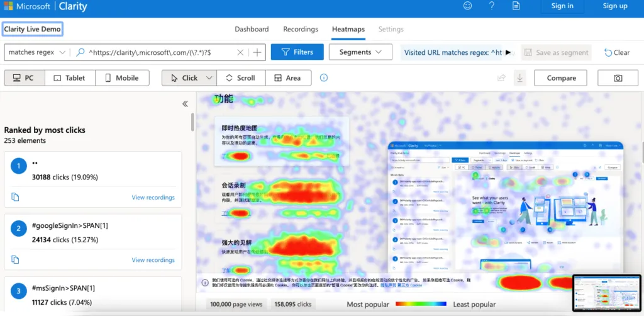Click rank 1 element badge
Viewport: 644px width, 316px height.
coord(18,166)
